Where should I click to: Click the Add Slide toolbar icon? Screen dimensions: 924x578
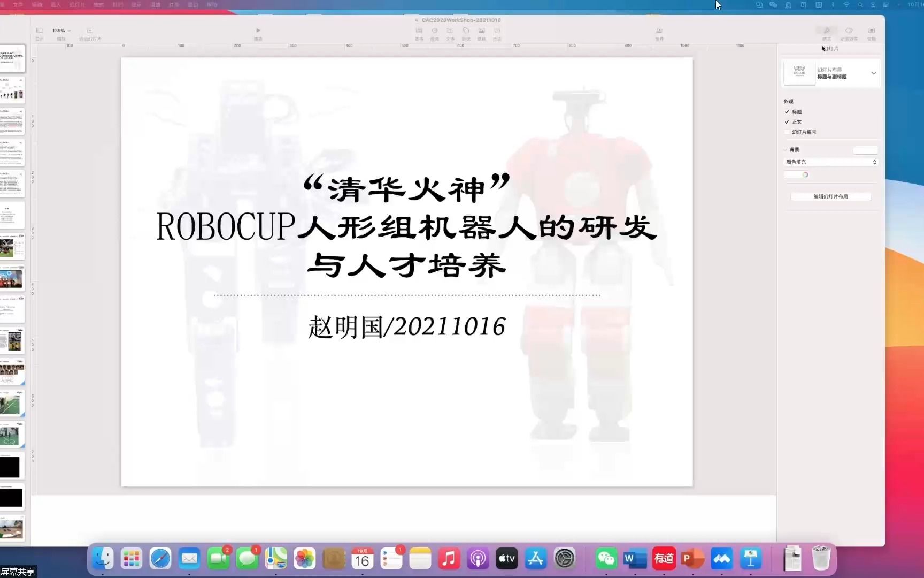(x=90, y=31)
